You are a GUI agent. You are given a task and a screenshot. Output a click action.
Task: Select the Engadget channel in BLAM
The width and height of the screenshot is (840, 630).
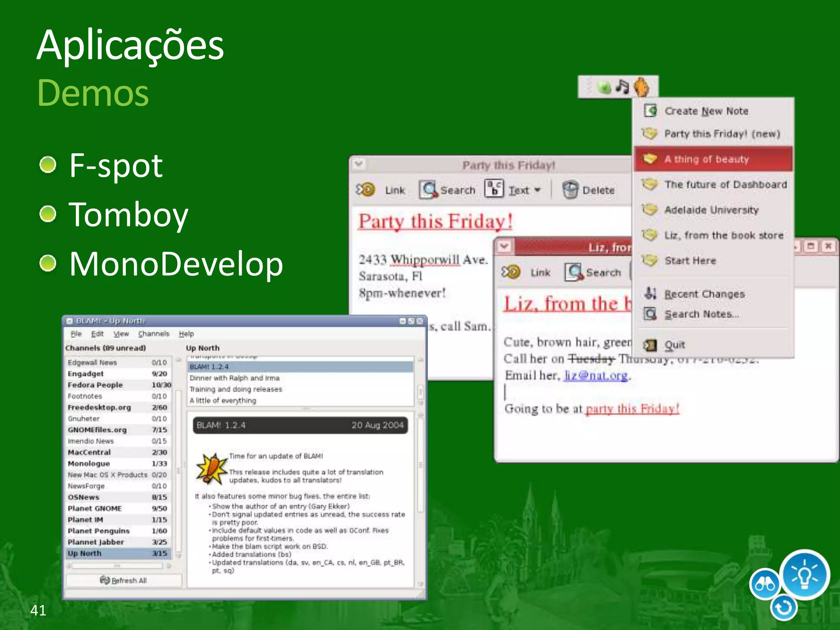[x=118, y=374]
